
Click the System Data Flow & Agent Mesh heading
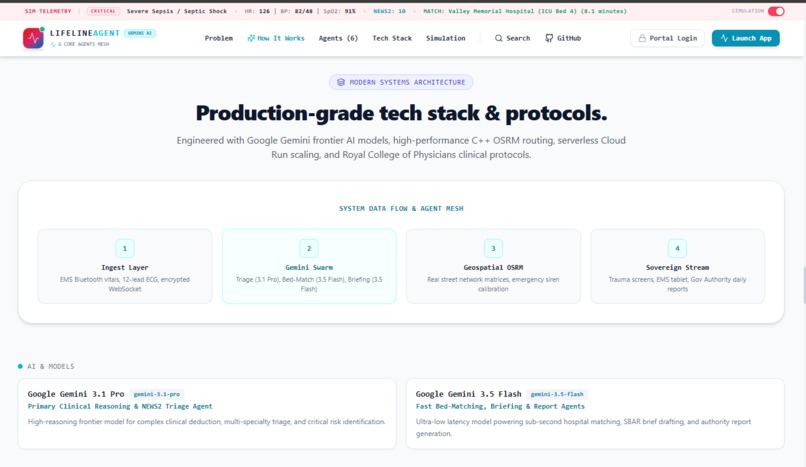(401, 209)
